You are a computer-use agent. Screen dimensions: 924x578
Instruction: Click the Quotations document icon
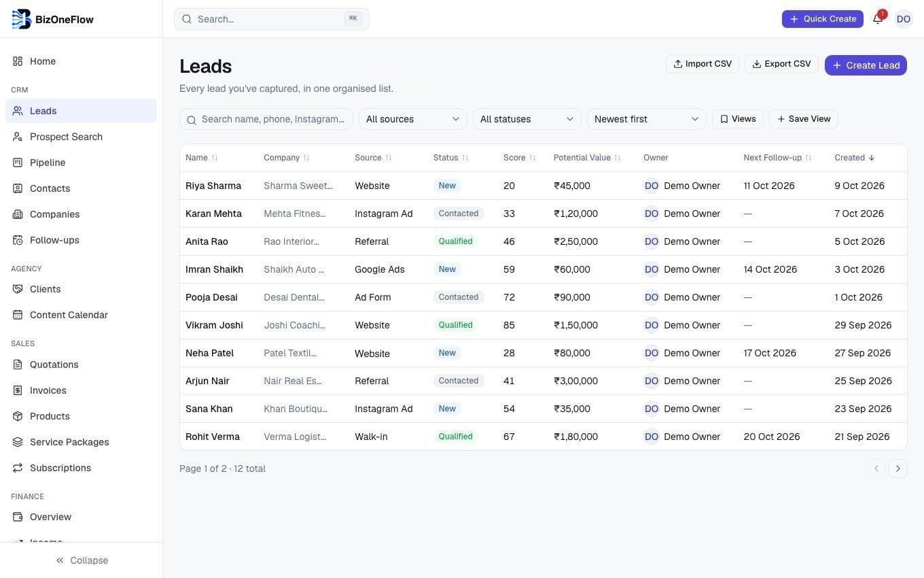coord(18,364)
